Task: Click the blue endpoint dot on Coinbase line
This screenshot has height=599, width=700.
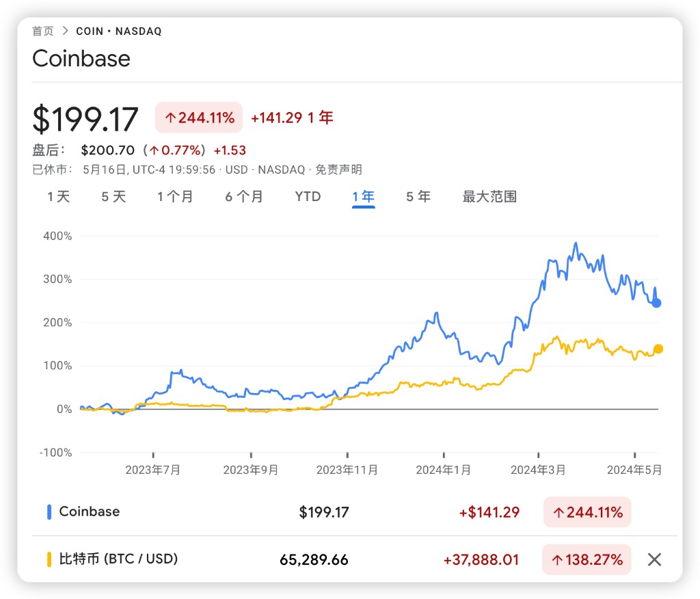Action: (656, 303)
